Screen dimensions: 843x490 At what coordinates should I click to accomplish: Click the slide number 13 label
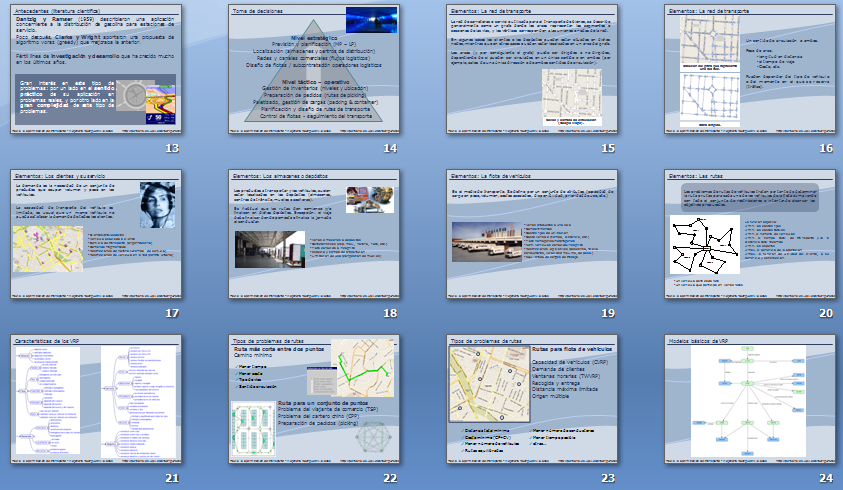172,148
